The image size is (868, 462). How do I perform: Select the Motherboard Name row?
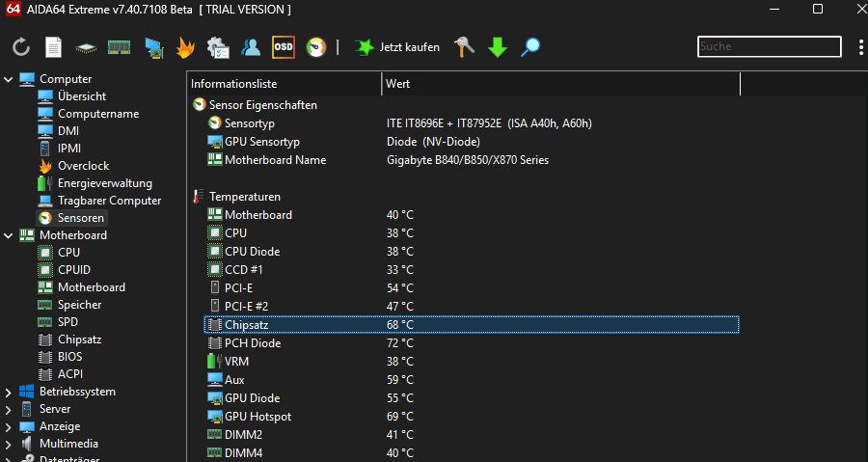point(472,160)
